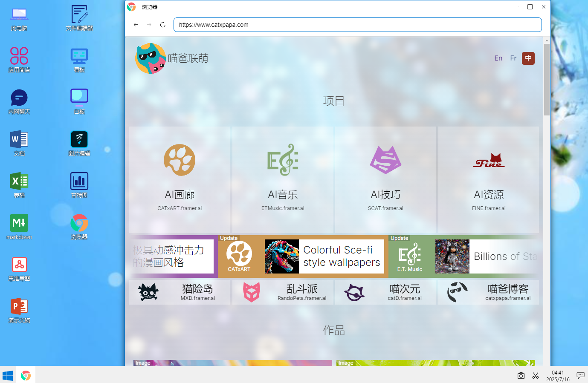Open the 思维导图 desktop icon
588x383 pixels.
tap(19, 269)
